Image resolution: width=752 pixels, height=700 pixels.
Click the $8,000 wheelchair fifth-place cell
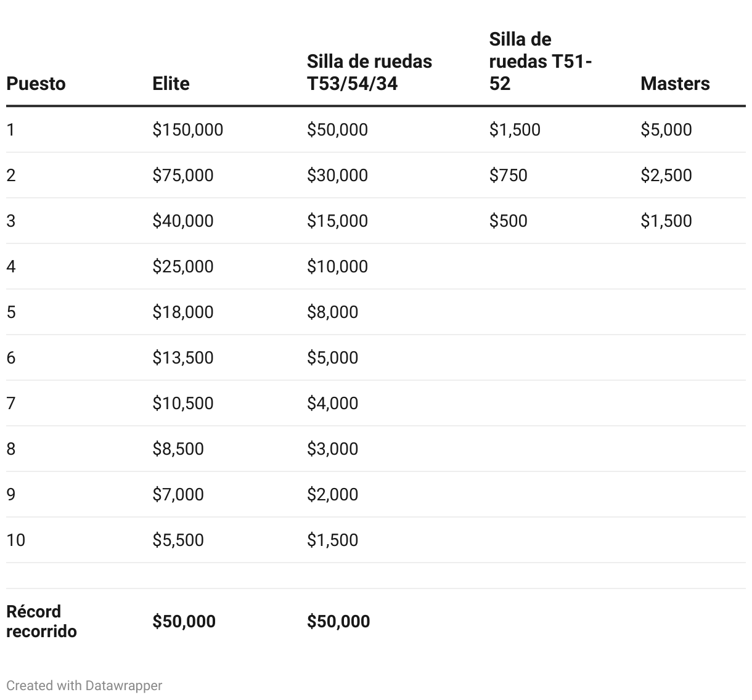[332, 312]
